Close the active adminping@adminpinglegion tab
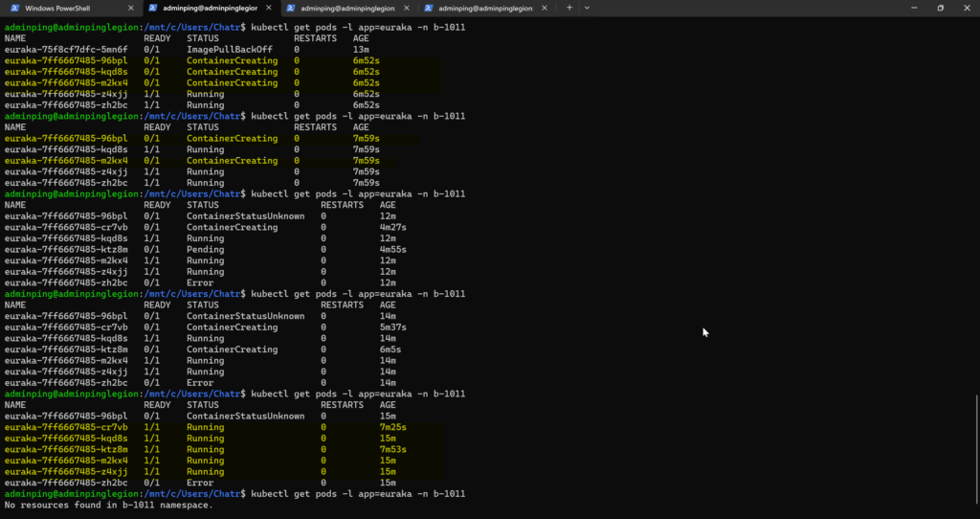The height and width of the screenshot is (519, 980). 269,8
